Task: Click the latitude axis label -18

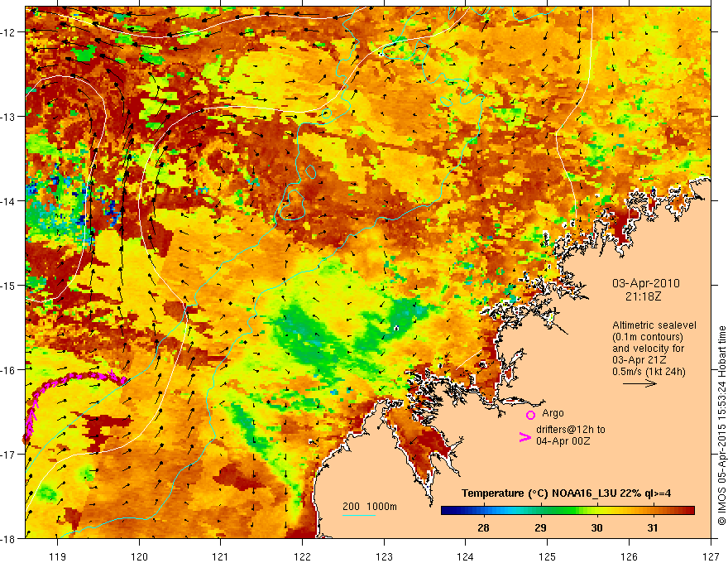Action: point(9,538)
